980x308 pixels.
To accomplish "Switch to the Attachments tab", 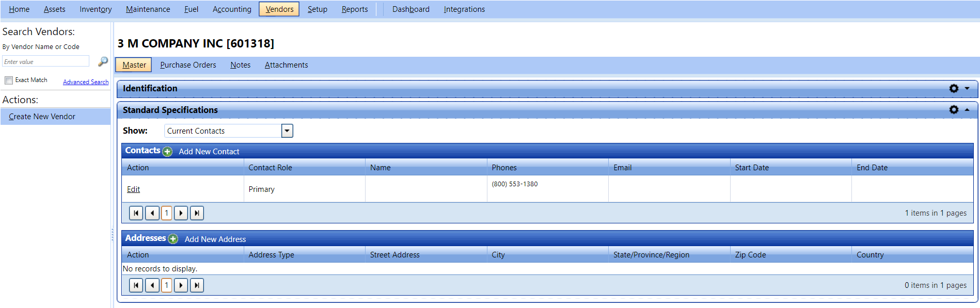I will click(286, 65).
